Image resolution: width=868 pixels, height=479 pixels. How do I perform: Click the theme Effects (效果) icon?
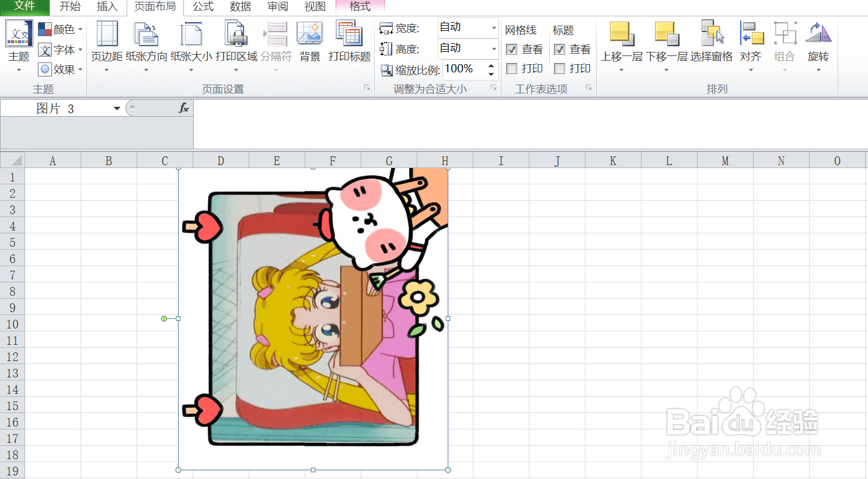(45, 69)
